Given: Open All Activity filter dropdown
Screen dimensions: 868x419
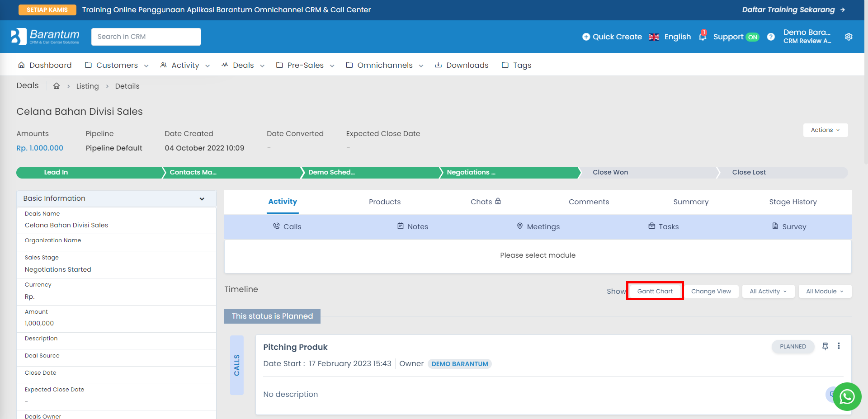Looking at the screenshot, I should [x=768, y=292].
